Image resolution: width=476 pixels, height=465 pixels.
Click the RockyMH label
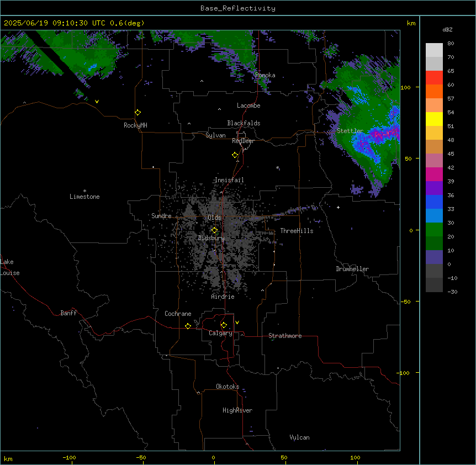135,125
